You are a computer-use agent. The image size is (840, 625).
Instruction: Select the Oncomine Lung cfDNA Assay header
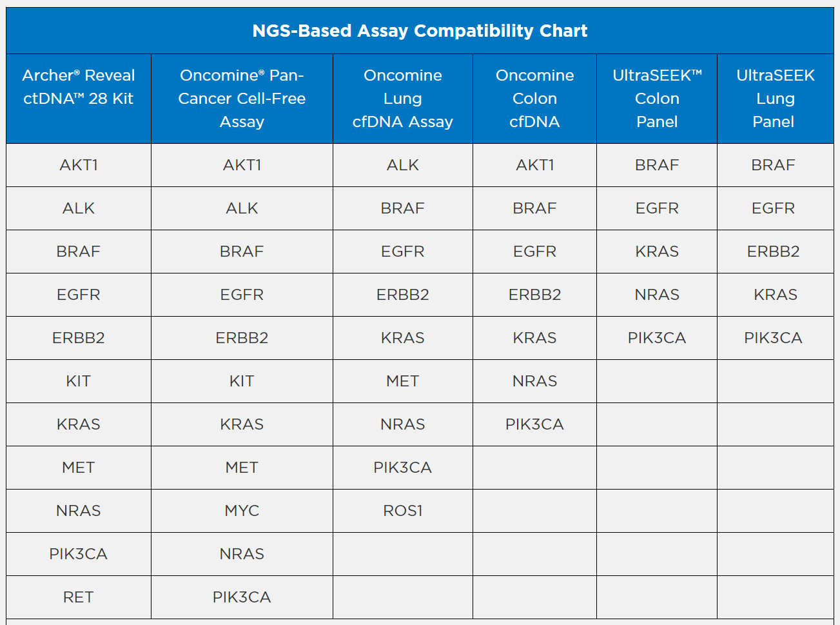pyautogui.click(x=403, y=99)
